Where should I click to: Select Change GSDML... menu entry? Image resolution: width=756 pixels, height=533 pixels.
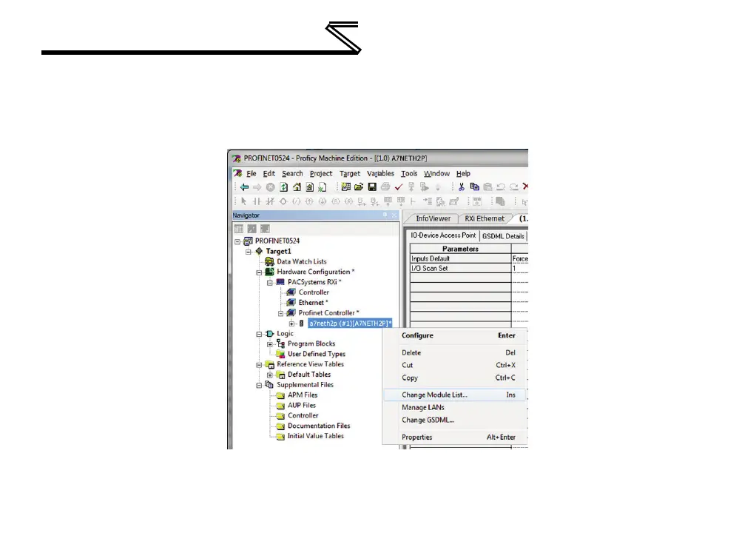(455, 420)
